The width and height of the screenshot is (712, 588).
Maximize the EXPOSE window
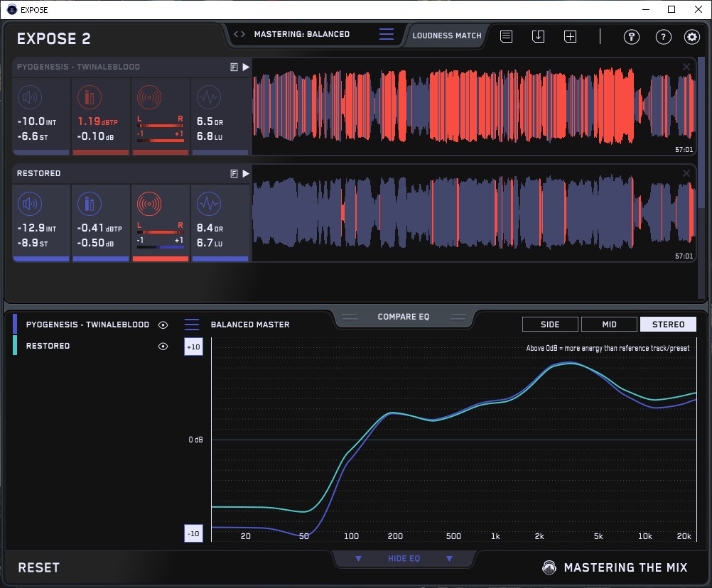coord(671,9)
